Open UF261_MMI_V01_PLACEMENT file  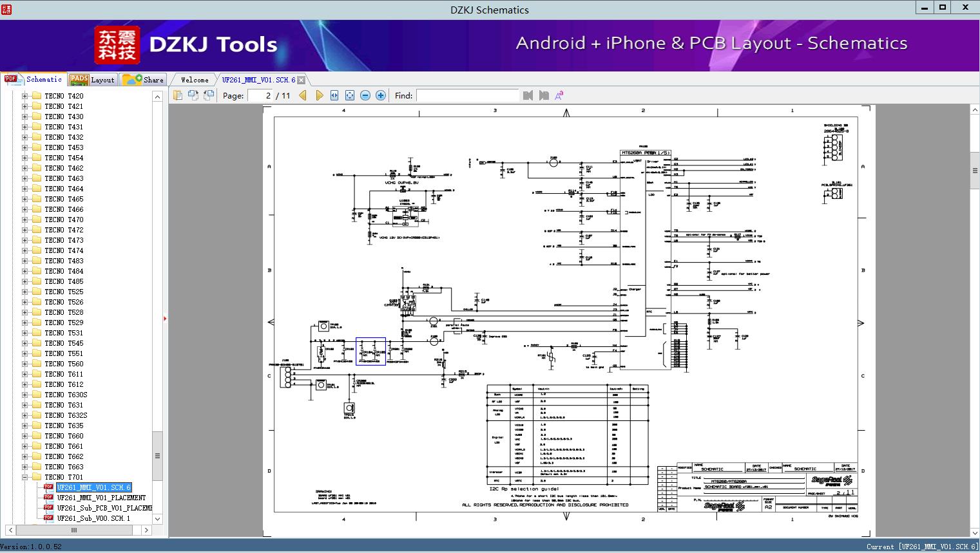[x=101, y=498]
